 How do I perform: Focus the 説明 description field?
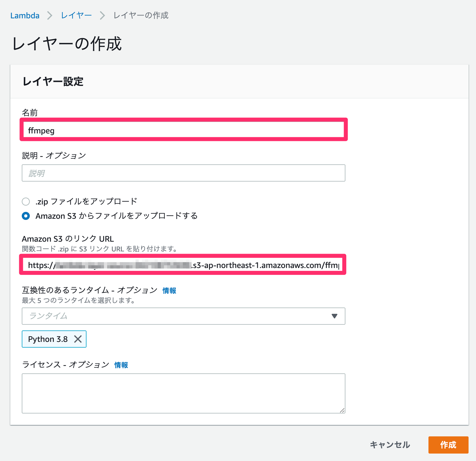(183, 173)
